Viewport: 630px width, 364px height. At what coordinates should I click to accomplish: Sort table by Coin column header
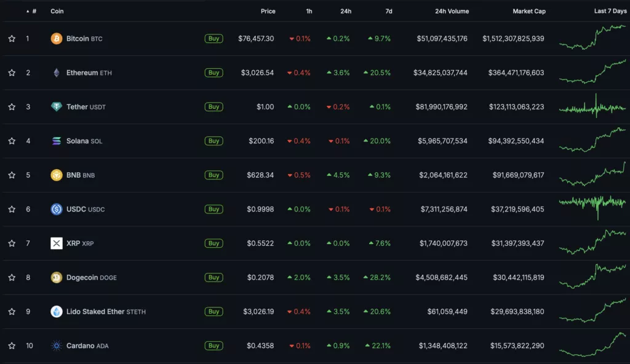pos(57,11)
